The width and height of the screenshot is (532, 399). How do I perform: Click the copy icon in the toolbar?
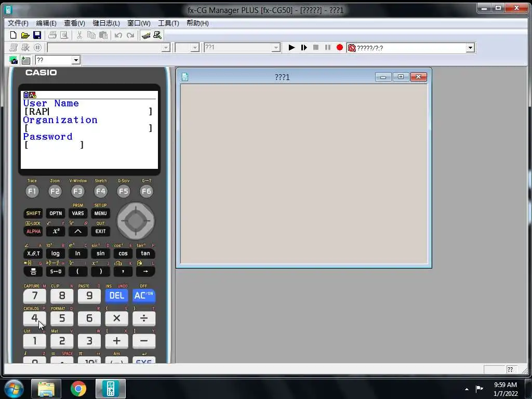91,35
